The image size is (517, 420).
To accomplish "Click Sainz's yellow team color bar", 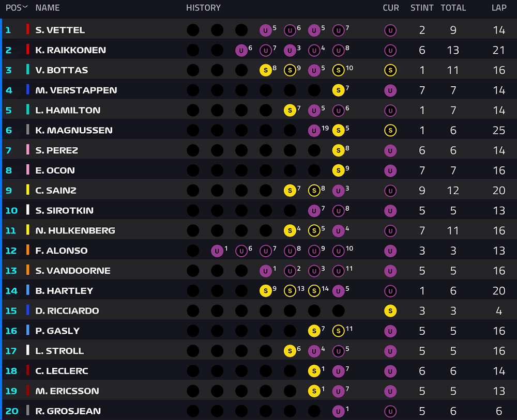I will (x=28, y=190).
